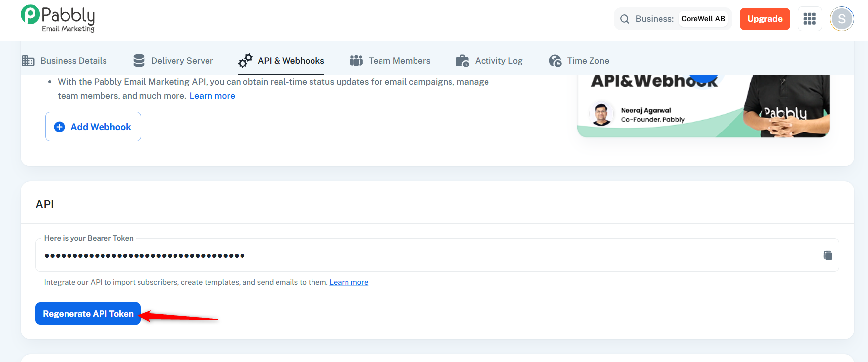The image size is (868, 362).
Task: View the Activity Log tab
Action: [489, 61]
